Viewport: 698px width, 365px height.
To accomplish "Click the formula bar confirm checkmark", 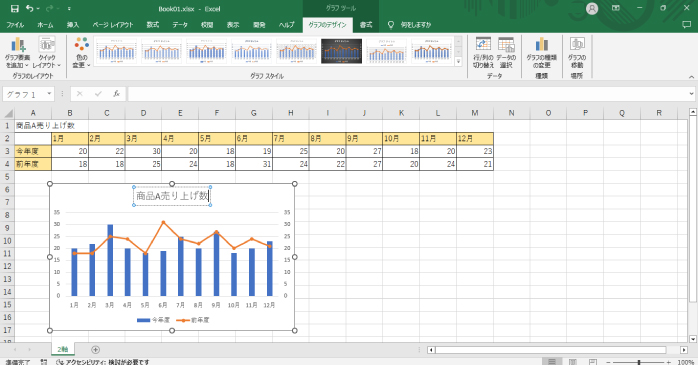I will click(98, 94).
